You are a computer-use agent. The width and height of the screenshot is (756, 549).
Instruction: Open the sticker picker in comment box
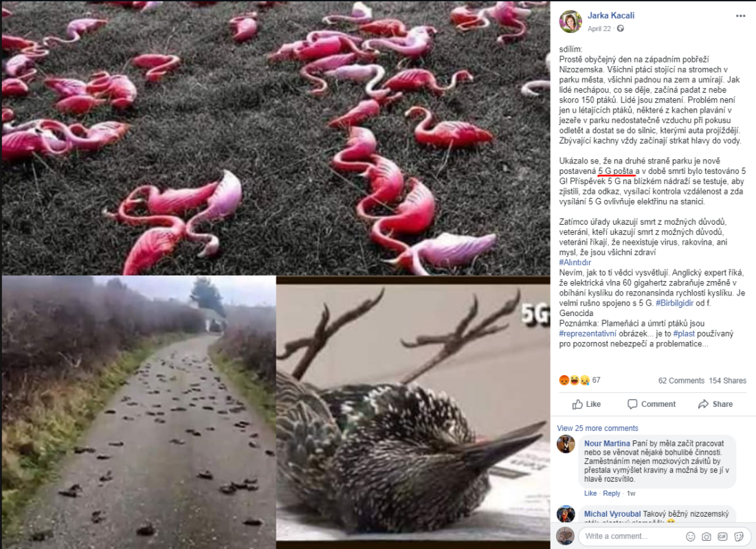[739, 537]
